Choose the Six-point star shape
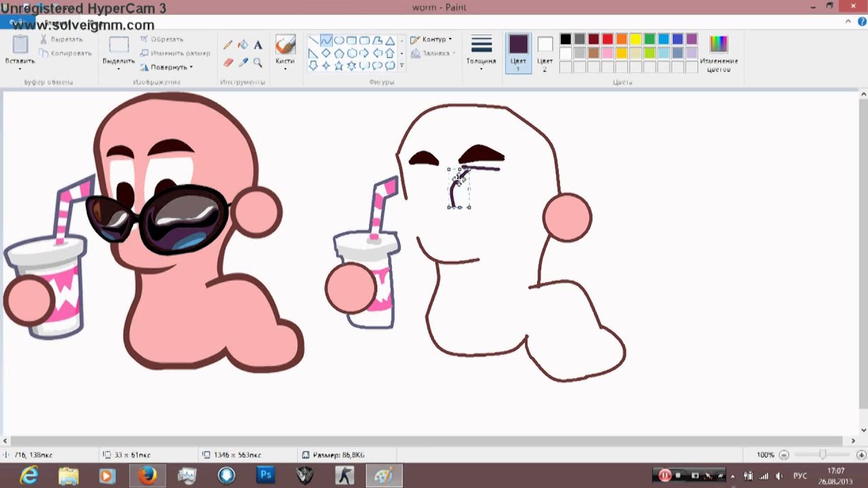This screenshot has height=488, width=868. [352, 66]
